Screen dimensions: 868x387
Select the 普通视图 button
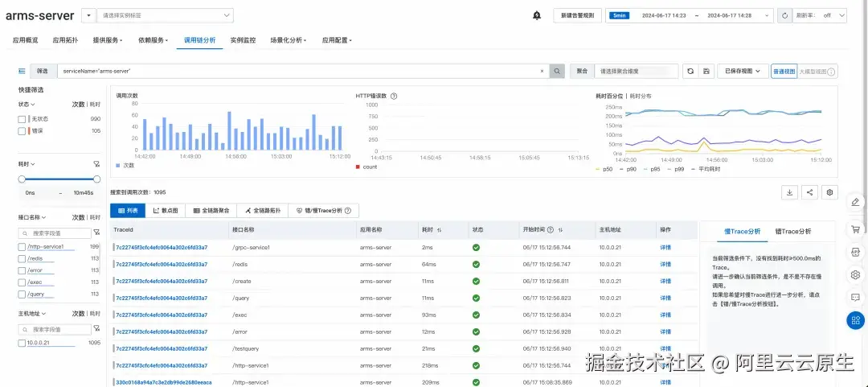point(784,72)
